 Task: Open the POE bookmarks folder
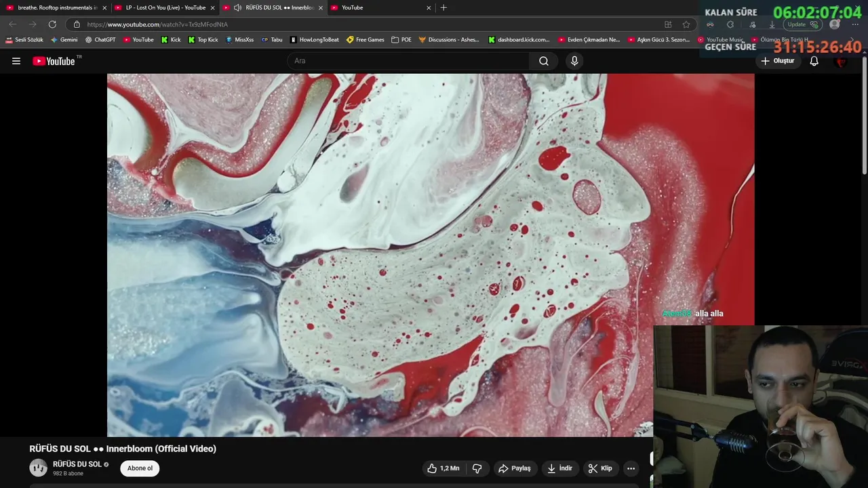pos(401,40)
